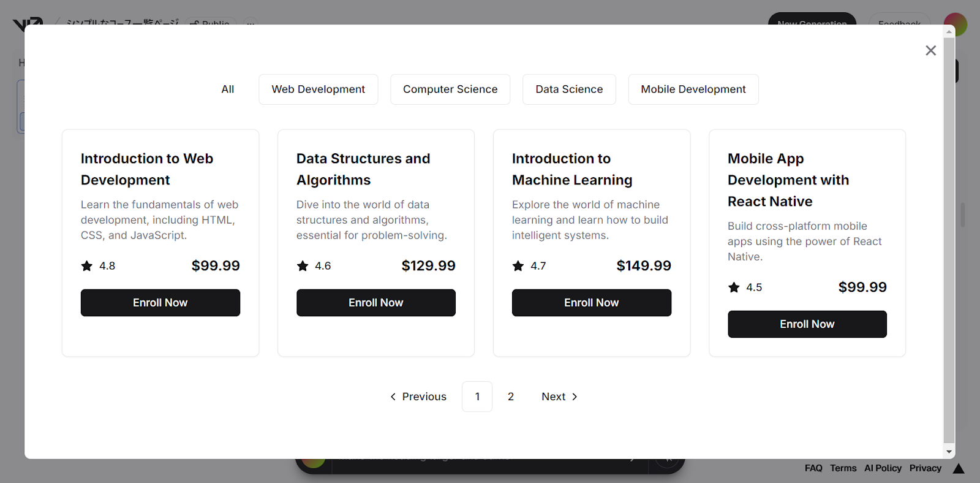Enroll in the React Native course
Screen dimensions: 980x483
tap(807, 324)
